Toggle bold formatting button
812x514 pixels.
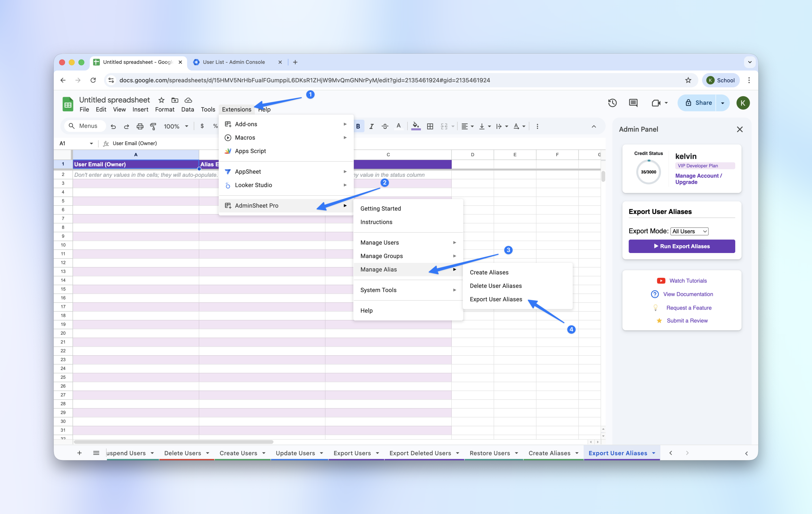(x=358, y=126)
